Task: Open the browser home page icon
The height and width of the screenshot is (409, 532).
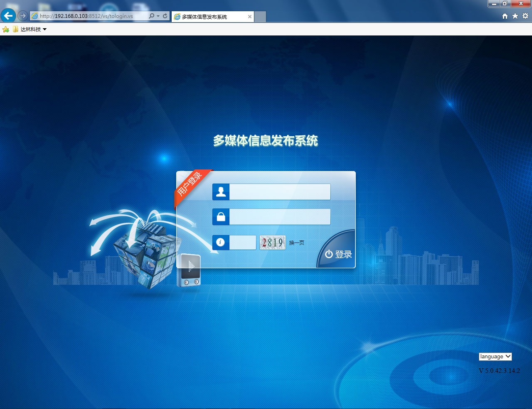Action: (x=505, y=16)
